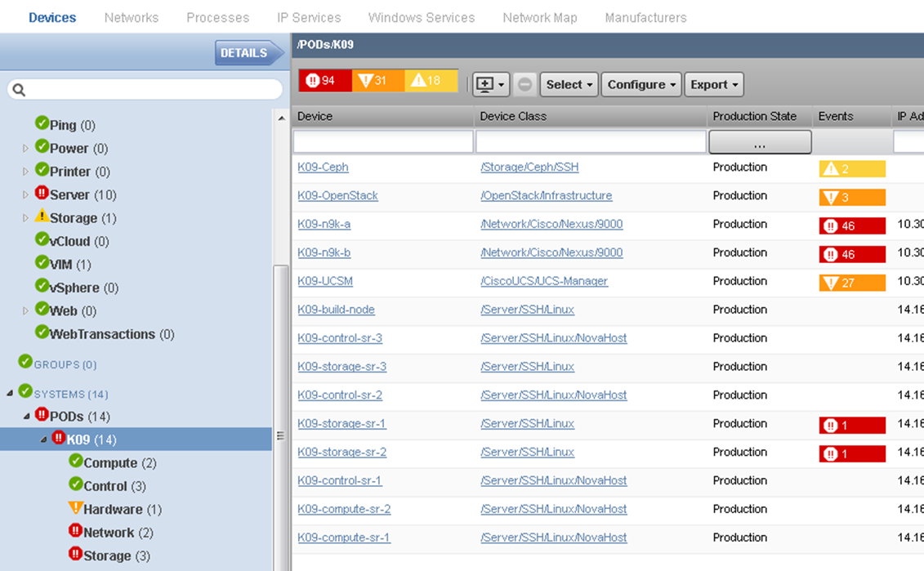Click the warning event icon for K09-Ceph
924x571 pixels.
coord(831,169)
